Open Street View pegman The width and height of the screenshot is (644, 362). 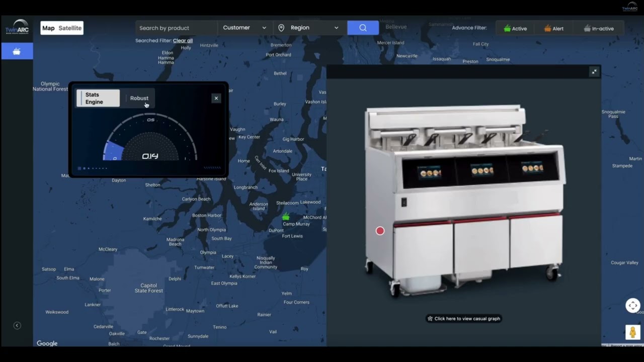click(633, 332)
